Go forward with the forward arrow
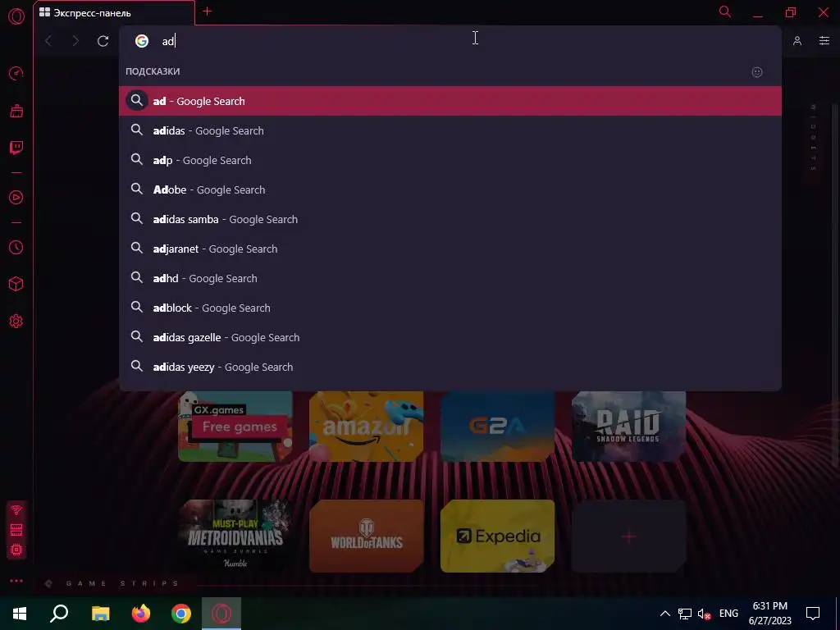This screenshot has height=630, width=840. coord(75,41)
